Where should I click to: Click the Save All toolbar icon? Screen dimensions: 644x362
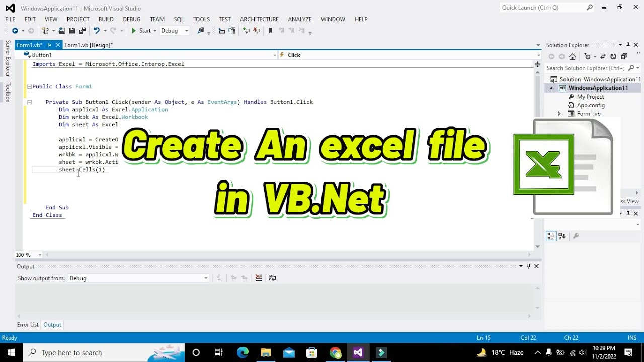pyautogui.click(x=83, y=31)
